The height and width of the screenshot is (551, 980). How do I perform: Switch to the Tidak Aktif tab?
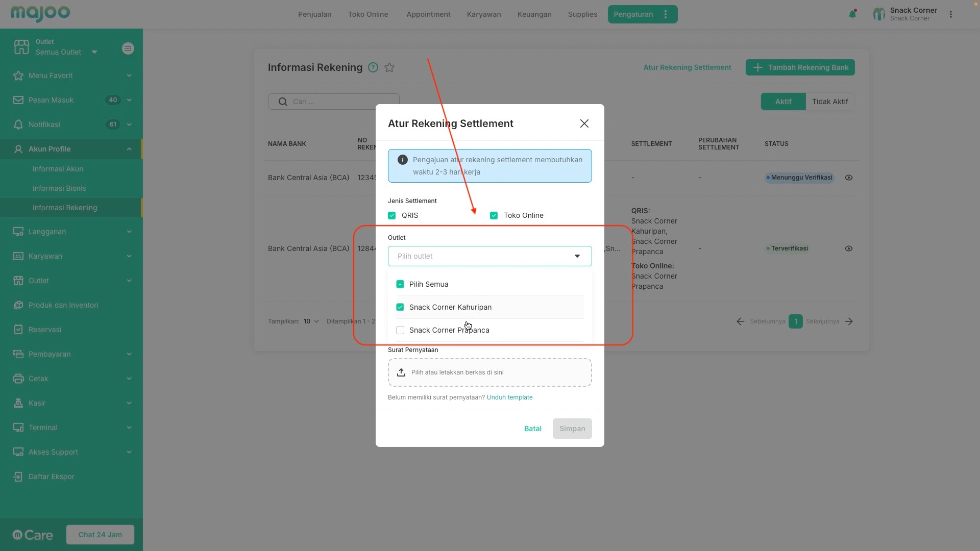(830, 102)
